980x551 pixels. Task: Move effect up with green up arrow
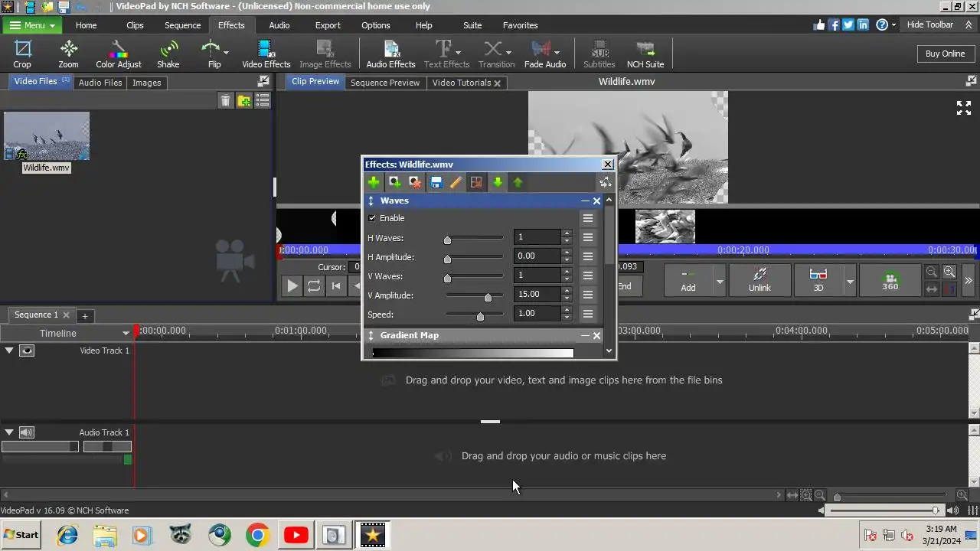(518, 182)
